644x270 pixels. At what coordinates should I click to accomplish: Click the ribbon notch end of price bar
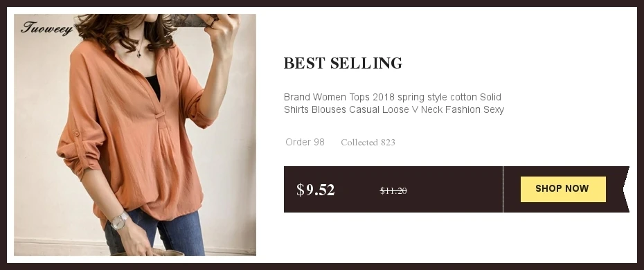(x=625, y=189)
